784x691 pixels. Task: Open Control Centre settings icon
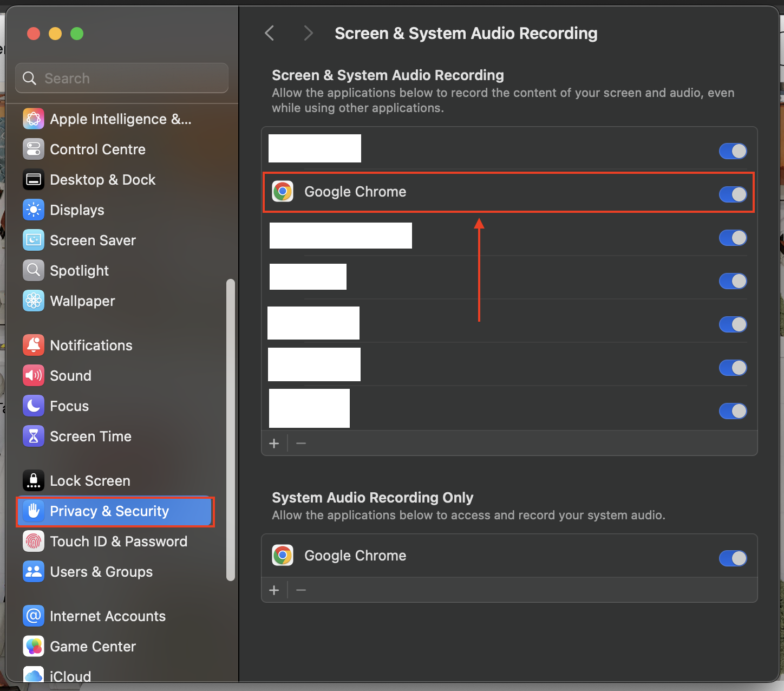[34, 149]
